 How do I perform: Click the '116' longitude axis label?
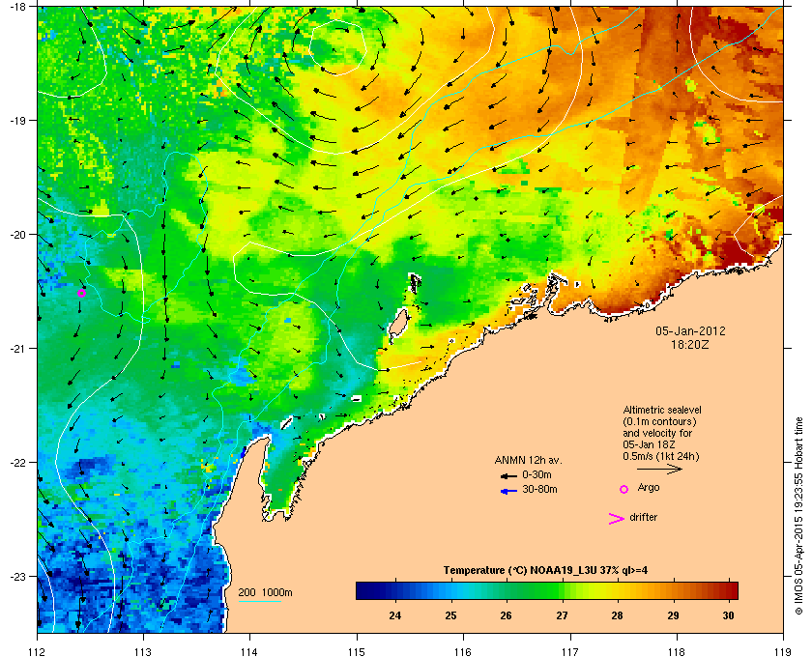463,651
